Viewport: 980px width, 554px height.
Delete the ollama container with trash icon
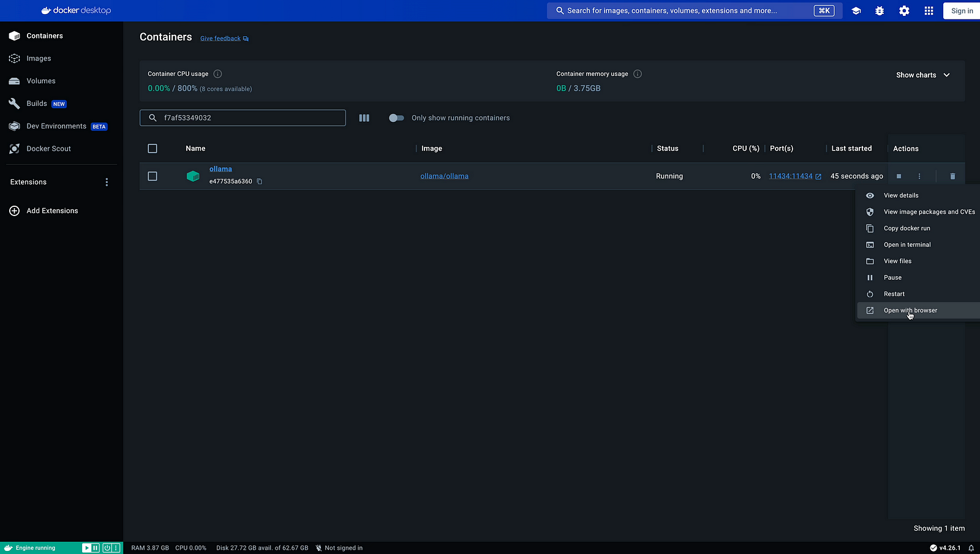(952, 176)
